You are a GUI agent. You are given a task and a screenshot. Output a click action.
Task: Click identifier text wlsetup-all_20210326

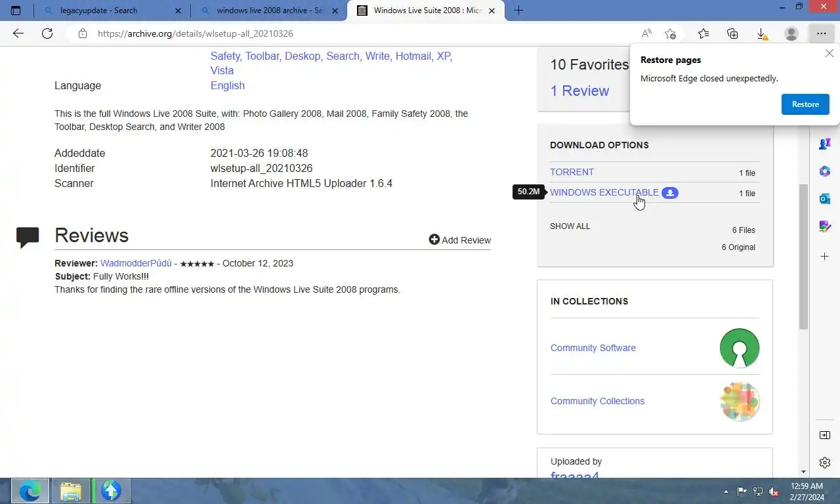[x=261, y=168]
